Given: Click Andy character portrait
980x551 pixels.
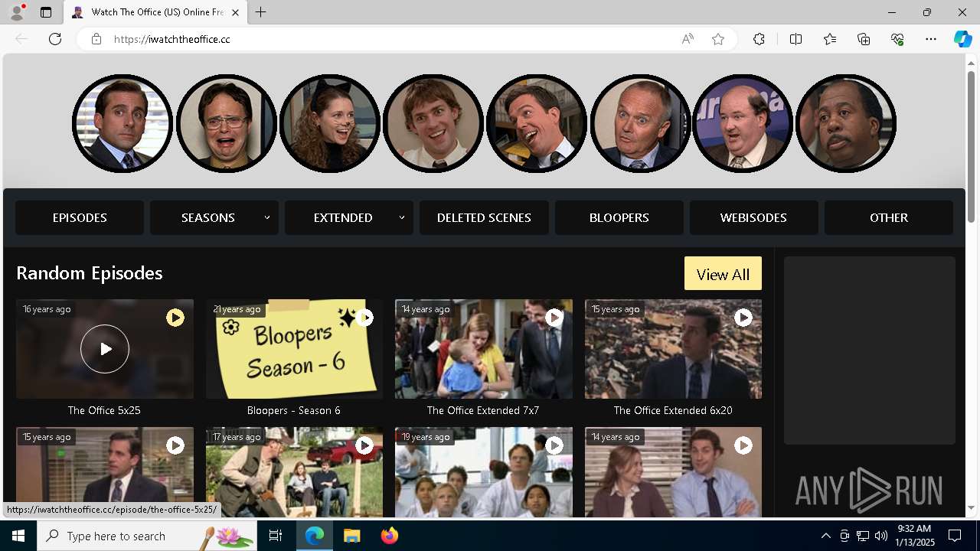Looking at the screenshot, I should point(536,123).
